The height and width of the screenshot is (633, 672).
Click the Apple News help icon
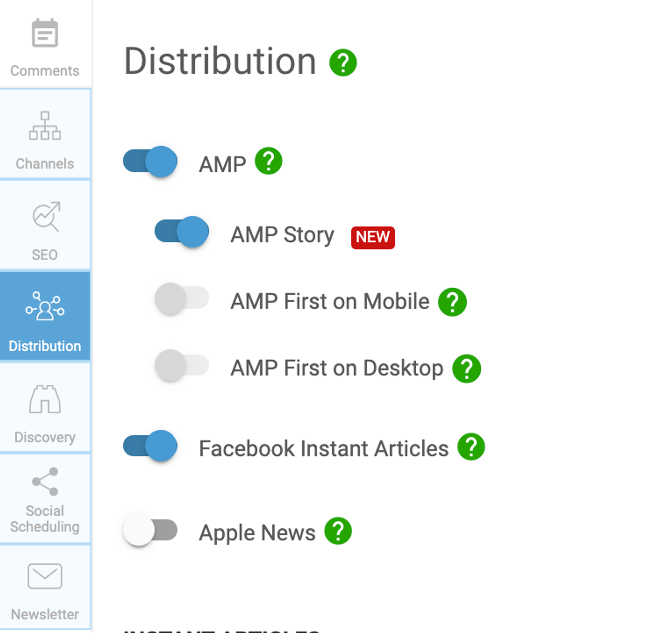tap(338, 531)
